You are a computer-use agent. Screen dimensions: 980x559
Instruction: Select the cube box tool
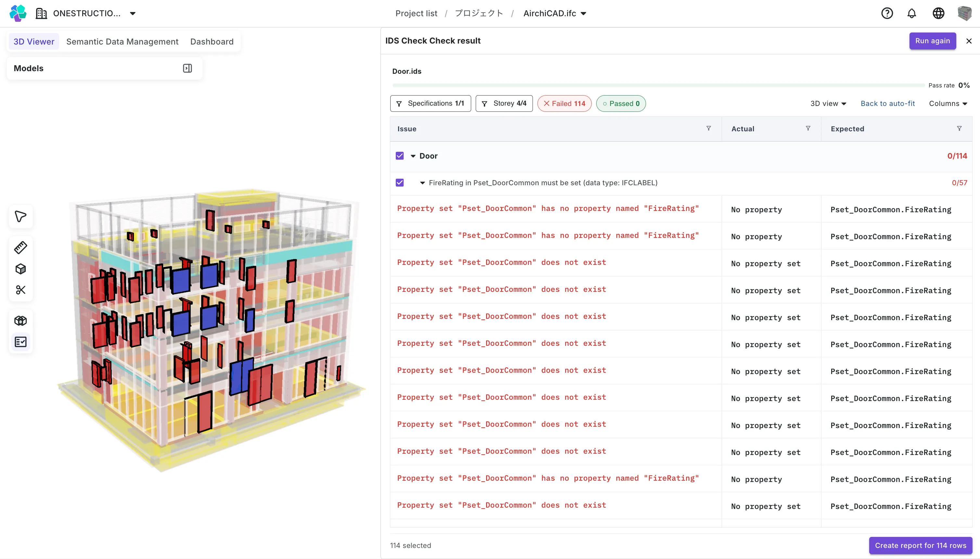tap(21, 269)
